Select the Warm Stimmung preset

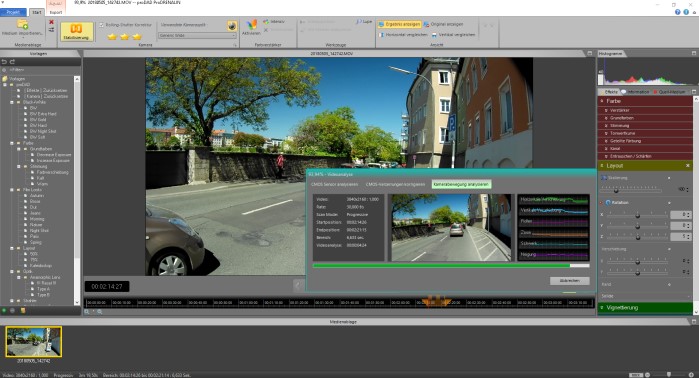click(x=42, y=184)
